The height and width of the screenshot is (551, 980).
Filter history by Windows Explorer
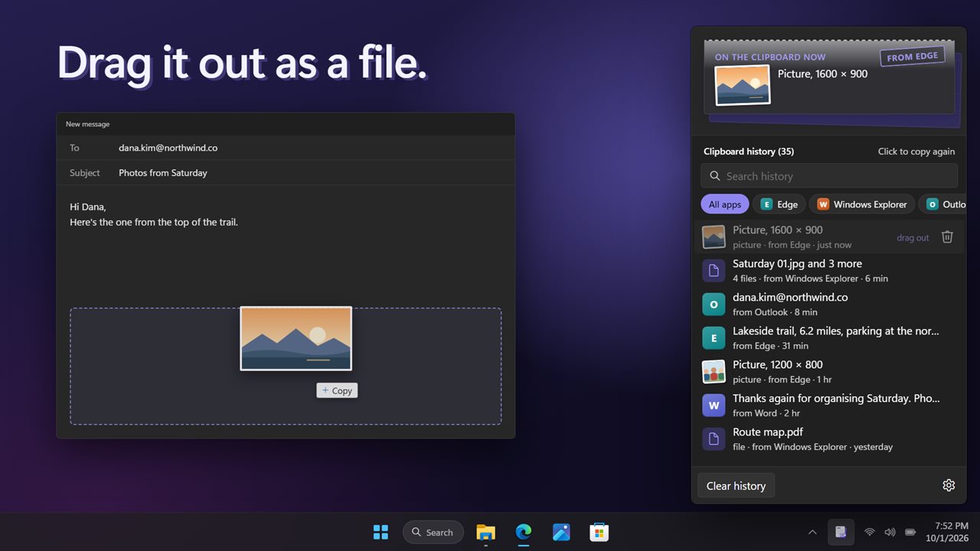861,204
